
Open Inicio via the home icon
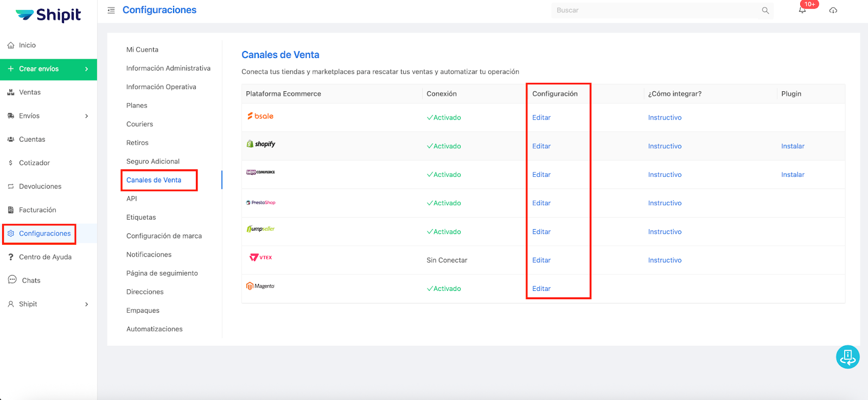[11, 46]
